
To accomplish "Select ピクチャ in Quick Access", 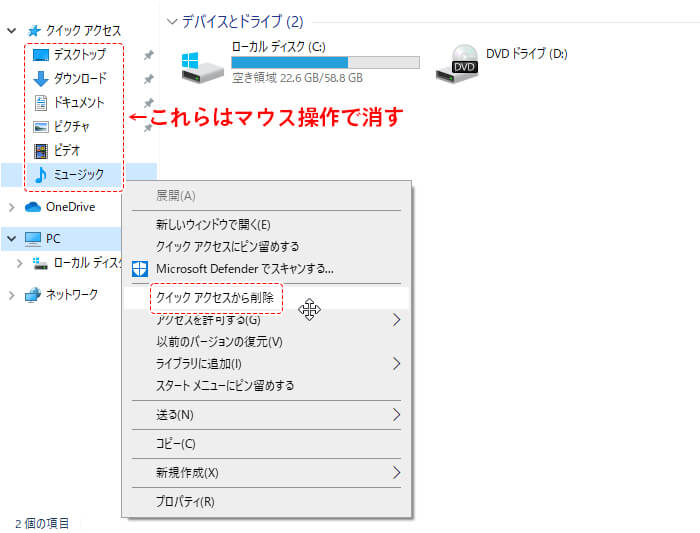I will [x=71, y=127].
